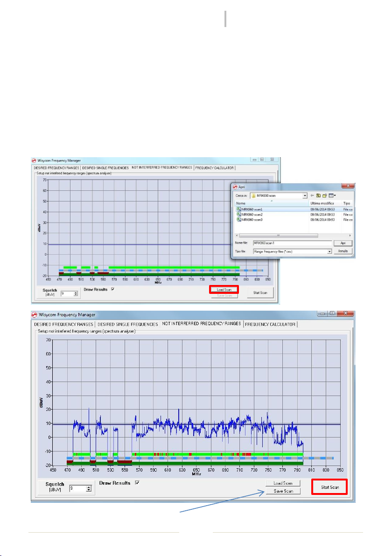The image size is (392, 556).
Task: Click the date 09/06/2014 09:53 of MRK960 scan3
Action: 322,220
